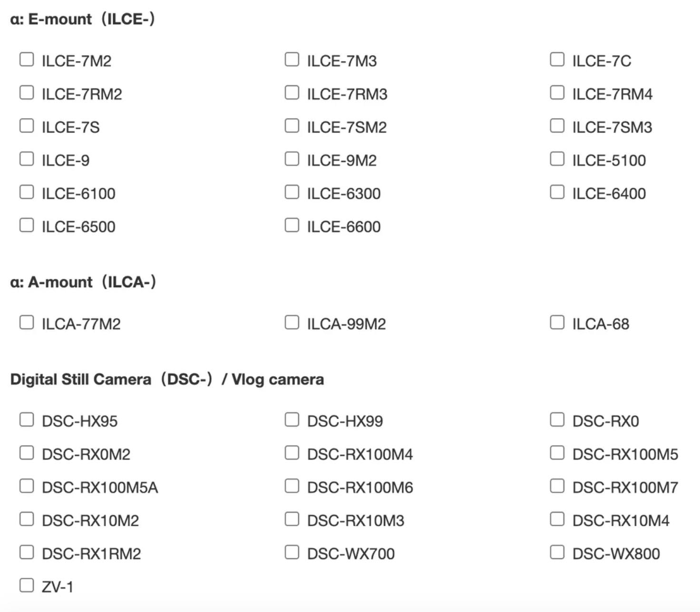The image size is (700, 612).
Task: Check the ILCE-7M2 checkbox
Action: [27, 59]
